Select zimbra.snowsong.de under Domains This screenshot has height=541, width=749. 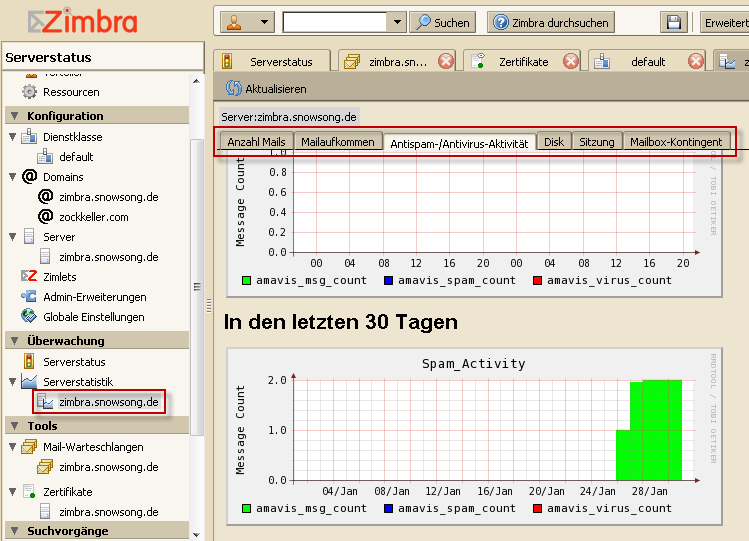click(x=108, y=197)
